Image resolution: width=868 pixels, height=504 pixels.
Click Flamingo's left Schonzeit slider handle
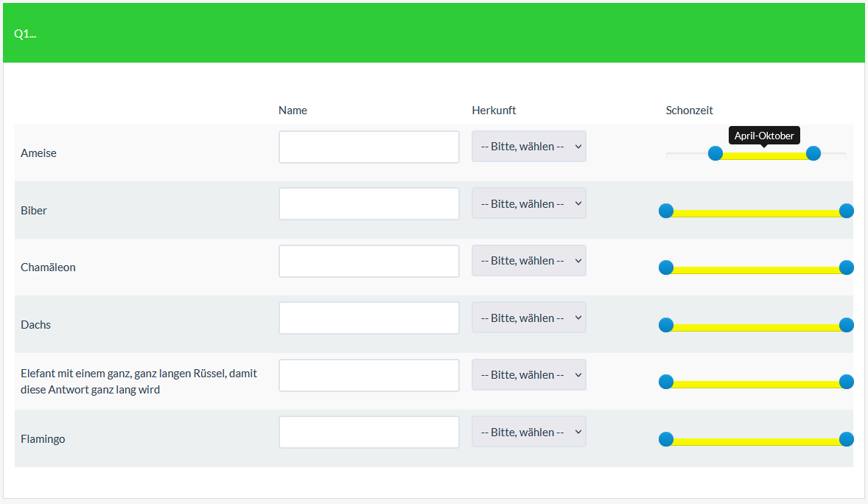pyautogui.click(x=666, y=439)
